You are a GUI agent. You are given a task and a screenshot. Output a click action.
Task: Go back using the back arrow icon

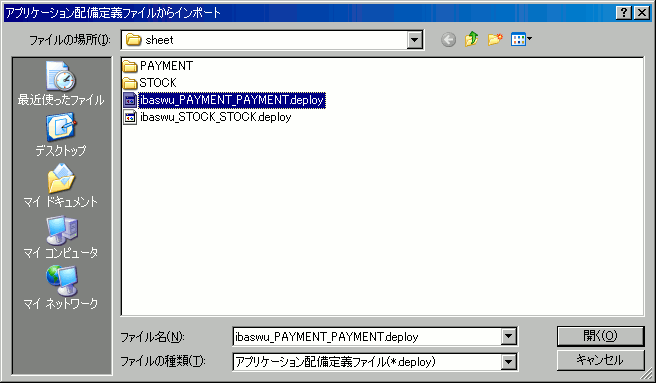tap(448, 40)
